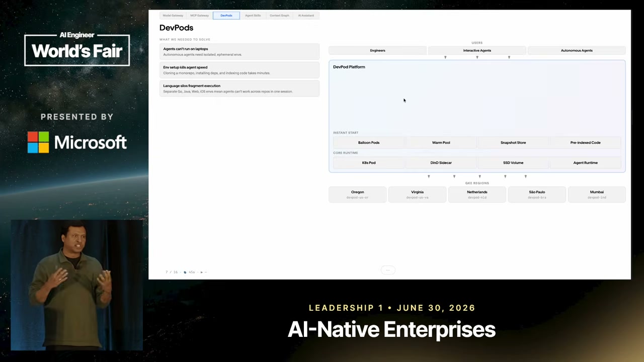Click the speaker video thumbnail

tap(77, 285)
